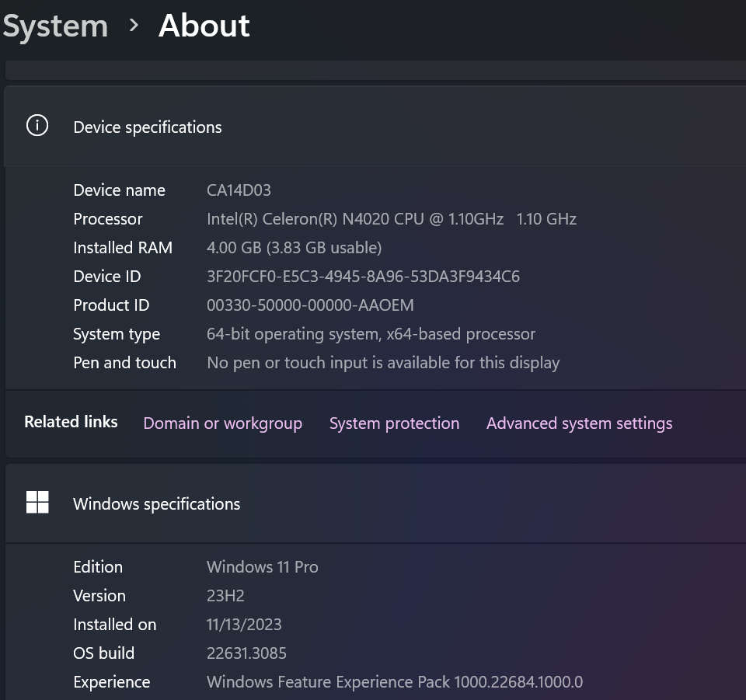Open System protection settings
The width and height of the screenshot is (746, 700).
pyautogui.click(x=394, y=423)
